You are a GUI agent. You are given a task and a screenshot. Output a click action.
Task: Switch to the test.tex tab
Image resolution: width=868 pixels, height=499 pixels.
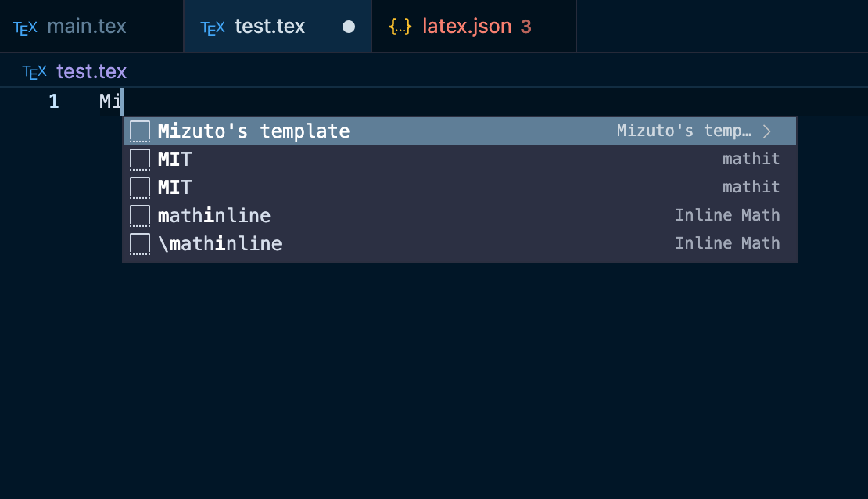point(278,26)
